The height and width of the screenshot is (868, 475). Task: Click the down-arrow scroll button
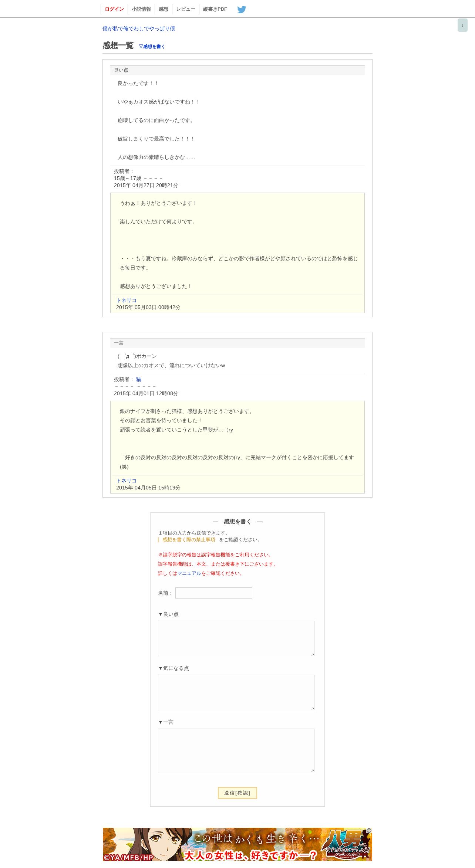tap(462, 25)
